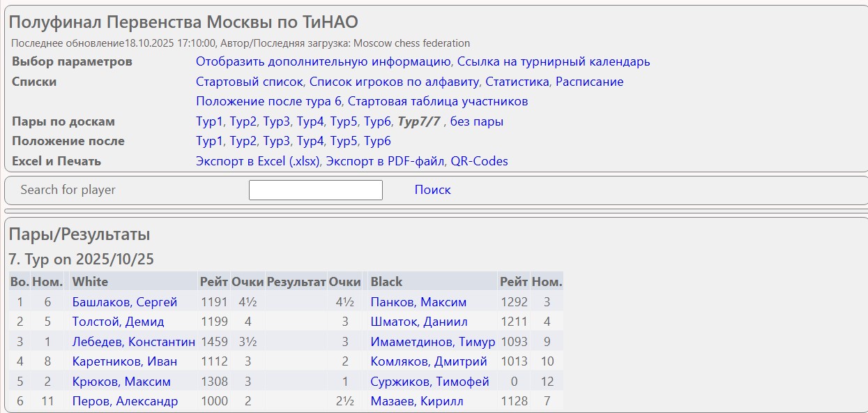
Task: Click Экспорт в PDF-файл link
Action: click(x=385, y=161)
